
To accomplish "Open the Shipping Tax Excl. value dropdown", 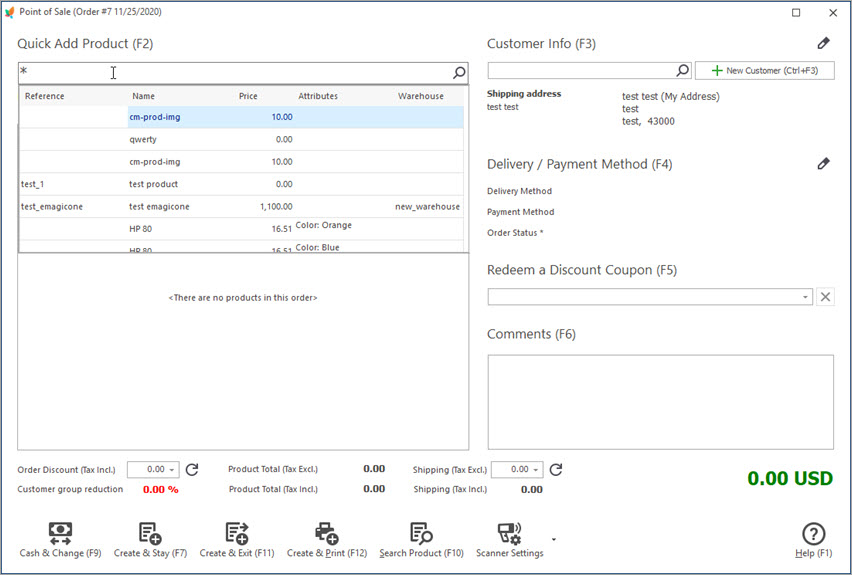I will tap(536, 470).
